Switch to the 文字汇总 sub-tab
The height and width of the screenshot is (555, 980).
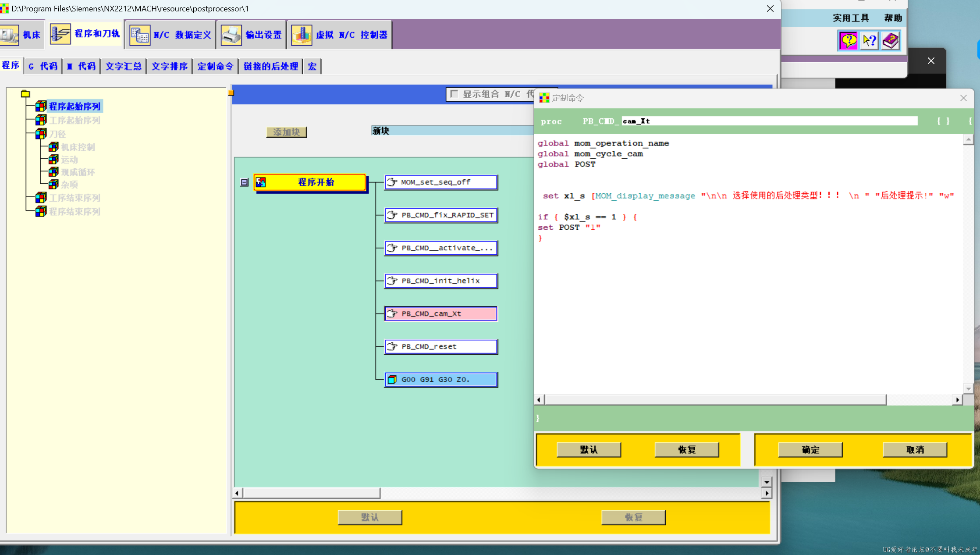(x=124, y=66)
